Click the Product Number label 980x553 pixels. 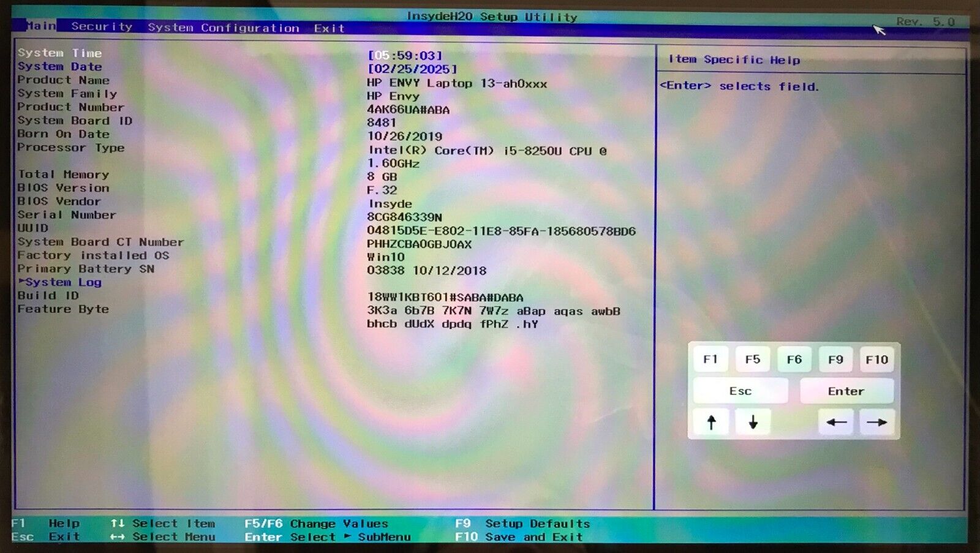point(70,107)
